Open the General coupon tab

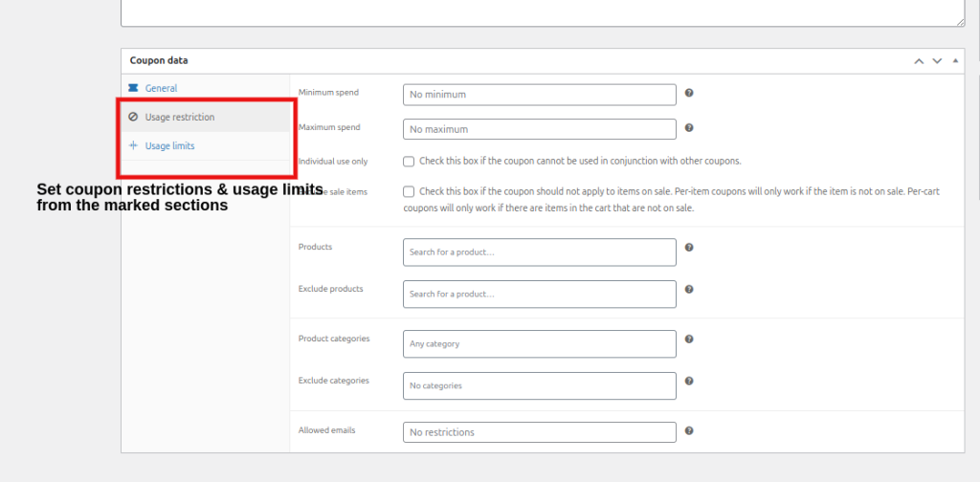[161, 89]
